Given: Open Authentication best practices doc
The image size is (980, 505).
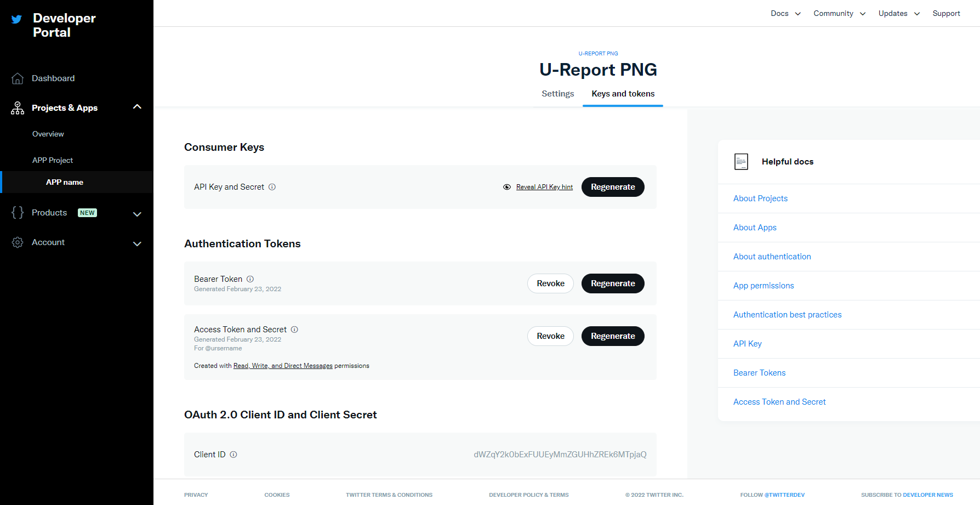Looking at the screenshot, I should click(x=787, y=315).
